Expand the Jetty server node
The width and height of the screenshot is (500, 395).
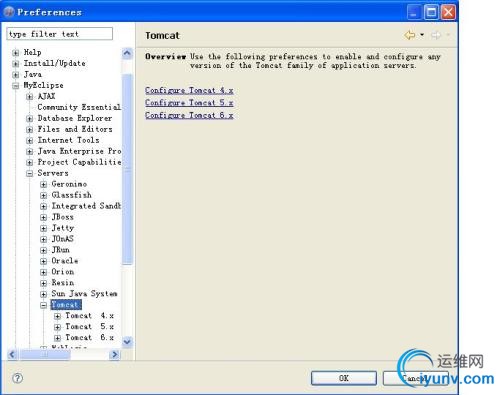(43, 228)
